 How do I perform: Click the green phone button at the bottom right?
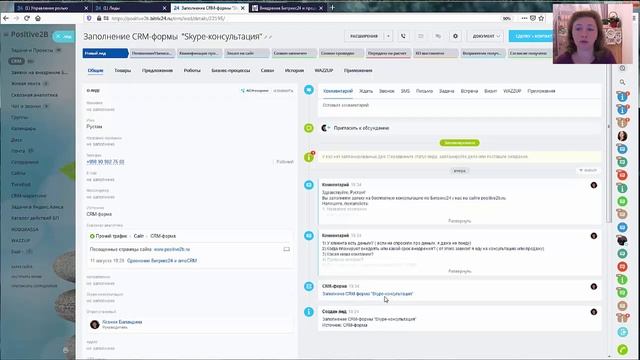(622, 349)
